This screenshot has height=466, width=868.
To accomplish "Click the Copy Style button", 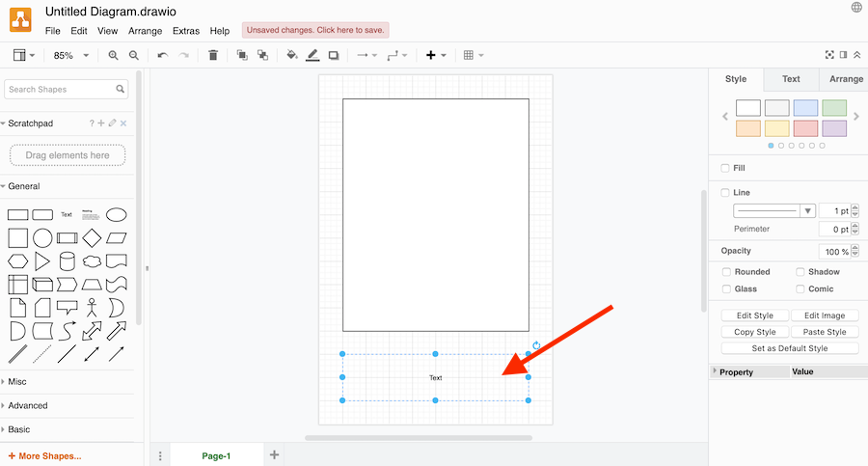I will (754, 332).
